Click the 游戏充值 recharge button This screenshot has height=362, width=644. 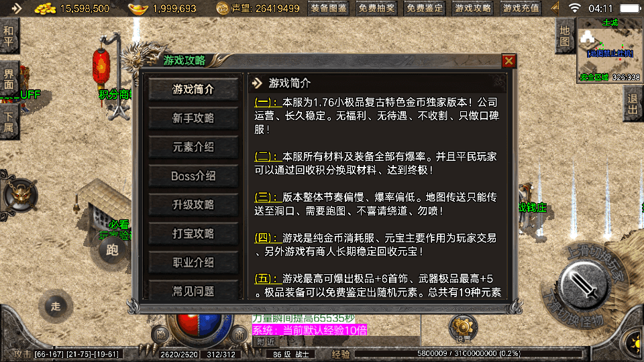point(521,8)
